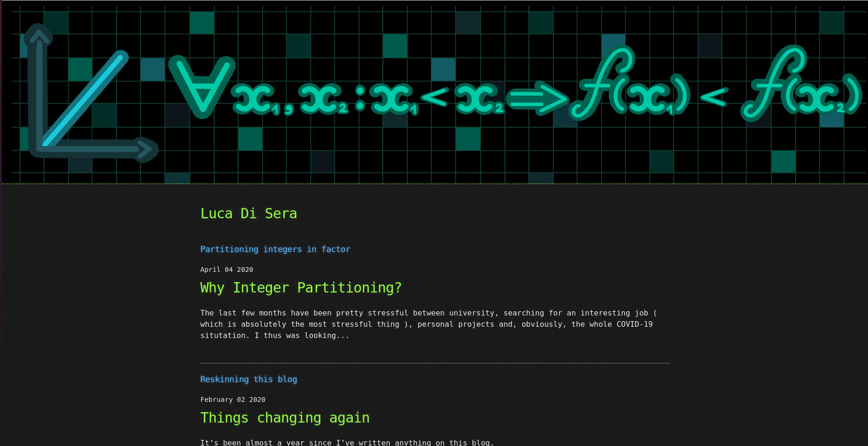
Task: Click the first f(x₁) function in the banner
Action: coord(629,87)
